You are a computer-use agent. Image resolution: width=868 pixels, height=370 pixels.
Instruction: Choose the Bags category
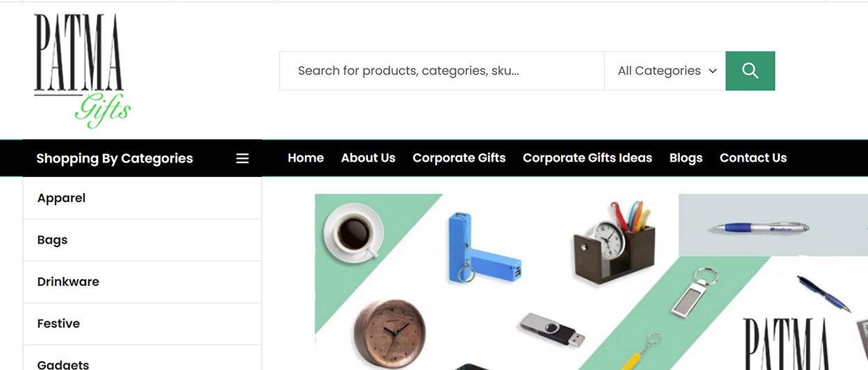(x=142, y=240)
